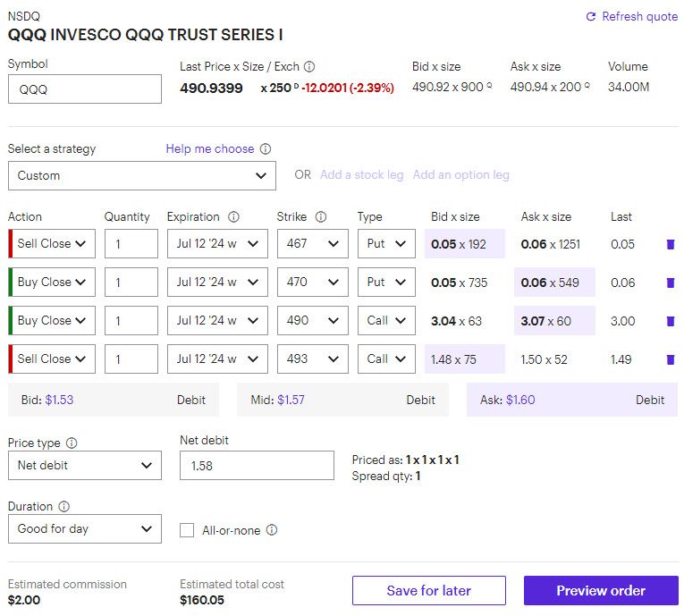Click Add a stock leg link

[x=361, y=175]
